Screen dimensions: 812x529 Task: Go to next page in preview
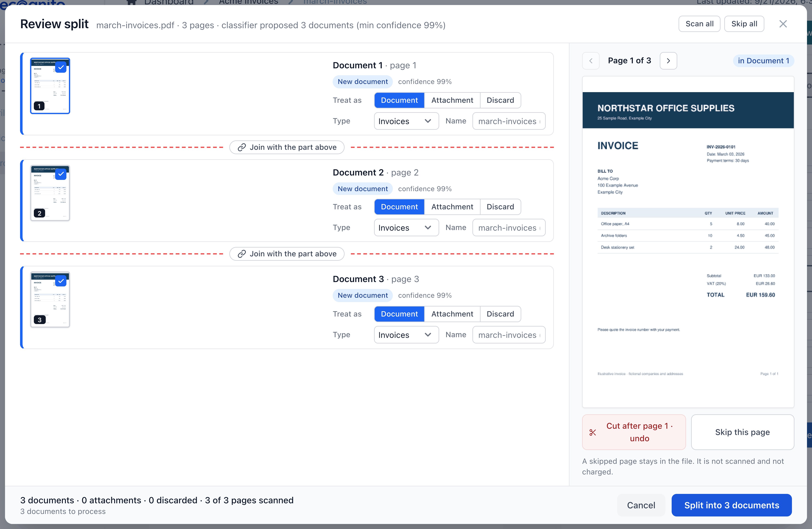coord(668,61)
